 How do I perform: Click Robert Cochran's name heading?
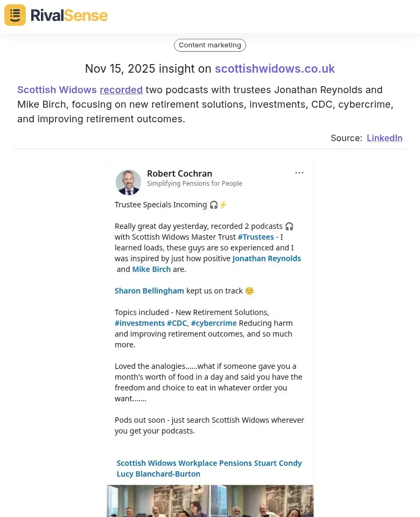tap(179, 173)
